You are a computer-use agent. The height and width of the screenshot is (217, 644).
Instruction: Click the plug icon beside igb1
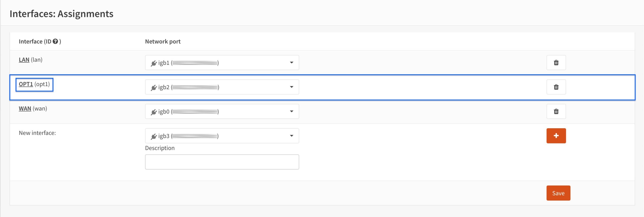pos(154,63)
